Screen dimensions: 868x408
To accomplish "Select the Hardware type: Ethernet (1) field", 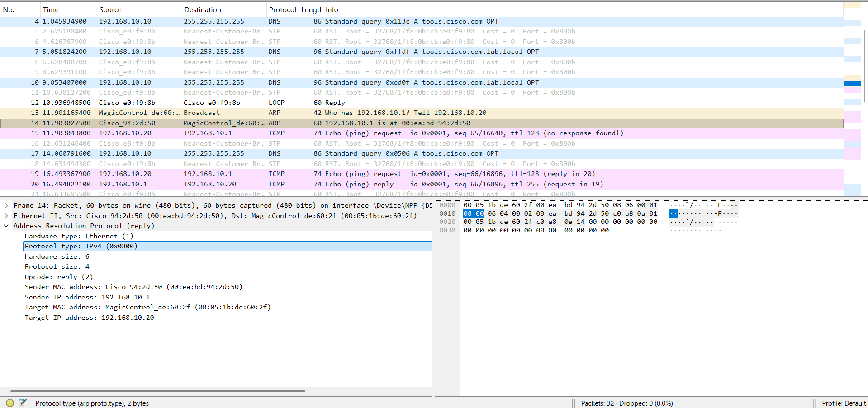I will coord(227,236).
